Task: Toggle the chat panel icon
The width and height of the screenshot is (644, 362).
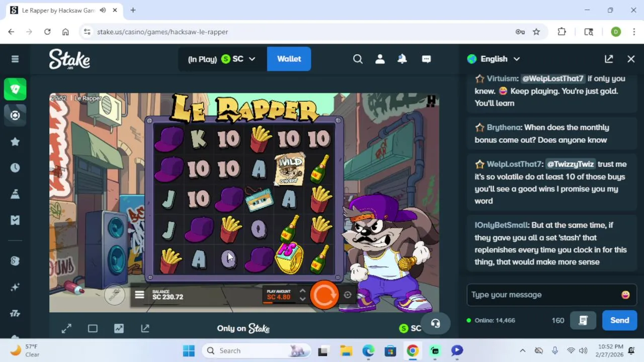Action: pos(426,59)
